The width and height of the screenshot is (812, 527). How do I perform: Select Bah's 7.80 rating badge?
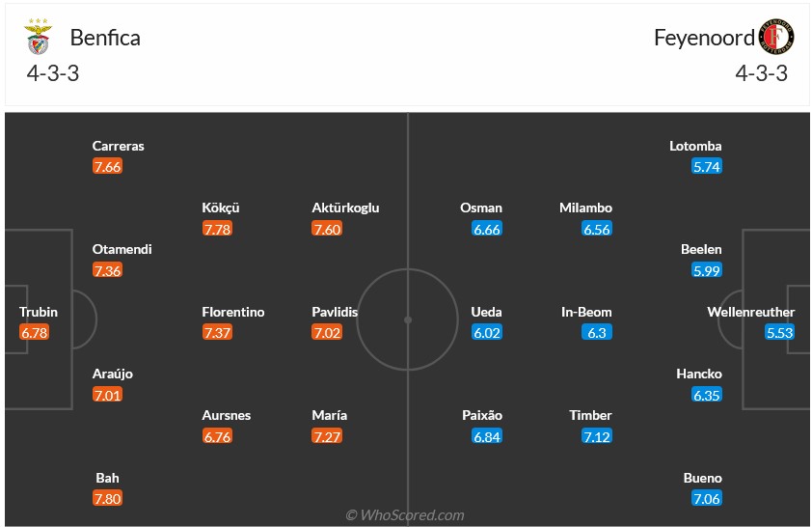[107, 498]
